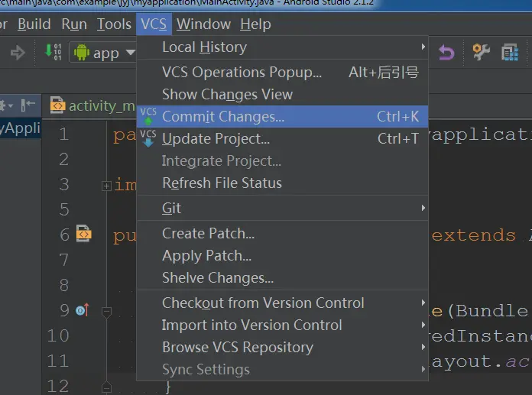Open the project structure toolbar icon

510,52
